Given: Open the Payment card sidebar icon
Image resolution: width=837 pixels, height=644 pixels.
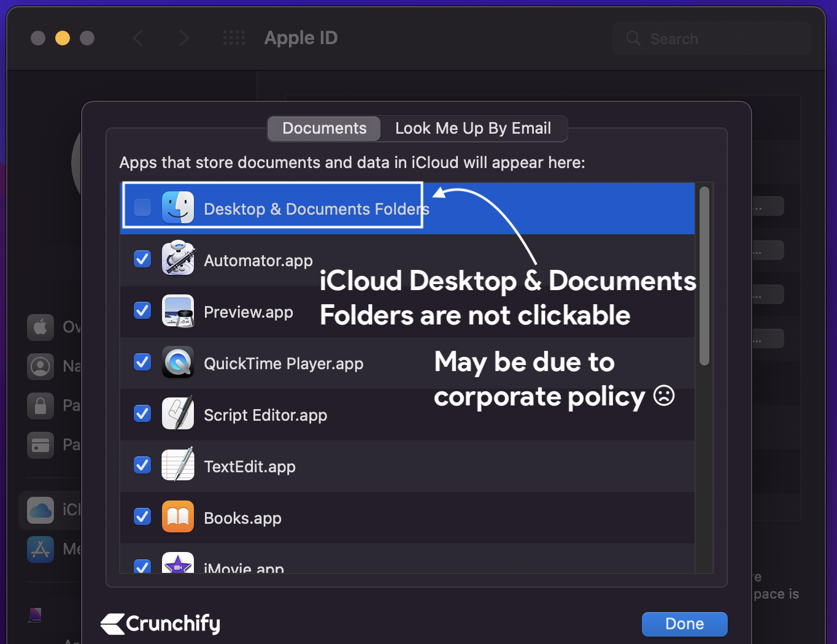Looking at the screenshot, I should (40, 445).
